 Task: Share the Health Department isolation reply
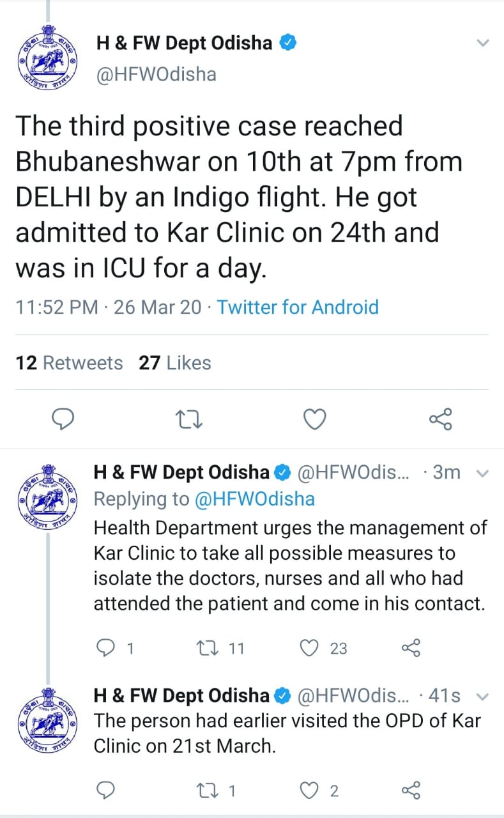click(x=411, y=649)
